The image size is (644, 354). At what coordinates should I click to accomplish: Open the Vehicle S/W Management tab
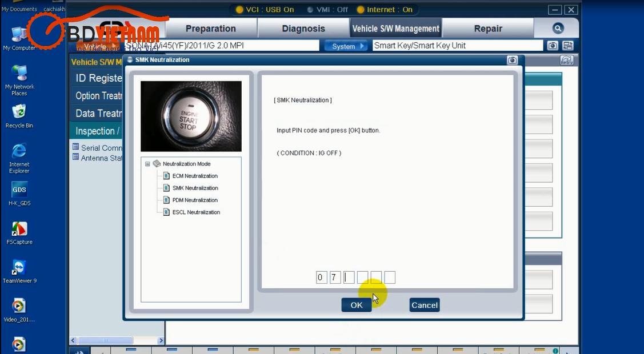(x=395, y=29)
